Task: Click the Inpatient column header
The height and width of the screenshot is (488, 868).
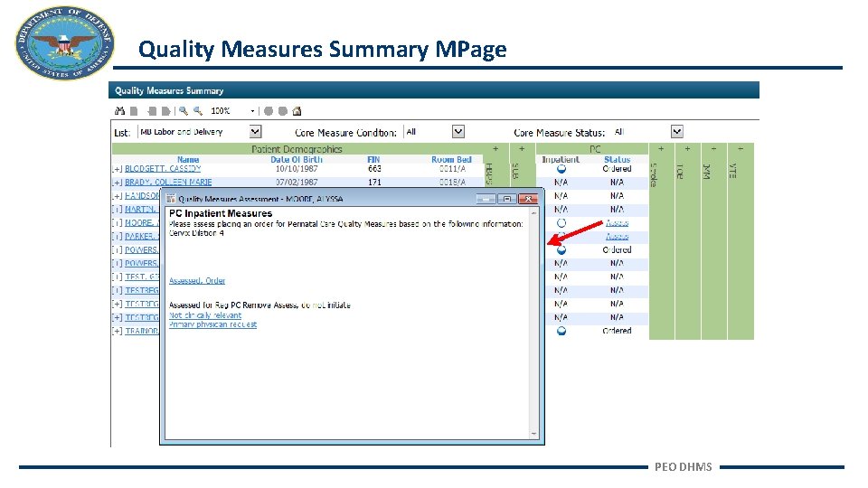Action: point(561,159)
